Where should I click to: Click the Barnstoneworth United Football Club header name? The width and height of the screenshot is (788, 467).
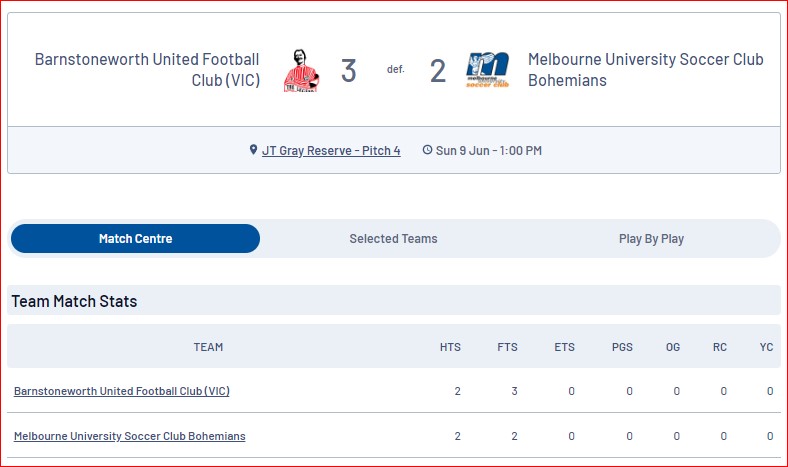(x=147, y=70)
